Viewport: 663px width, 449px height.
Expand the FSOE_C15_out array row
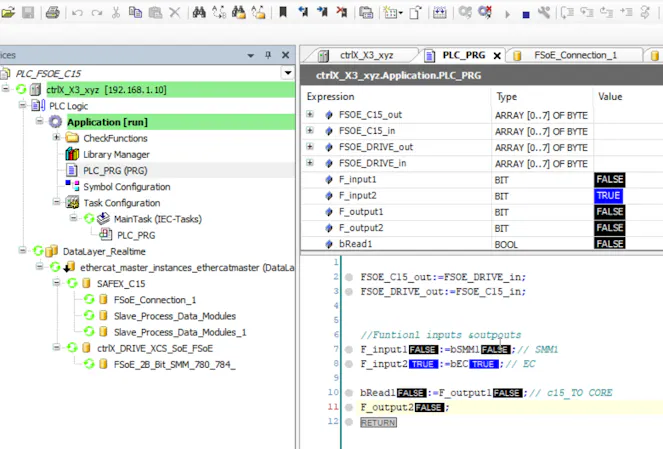[310, 115]
